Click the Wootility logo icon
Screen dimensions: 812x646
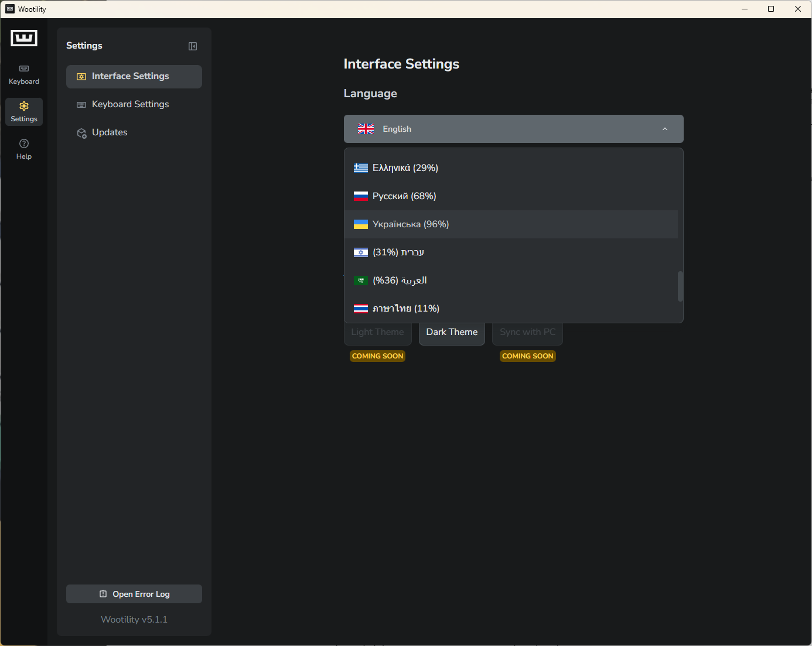pos(24,38)
